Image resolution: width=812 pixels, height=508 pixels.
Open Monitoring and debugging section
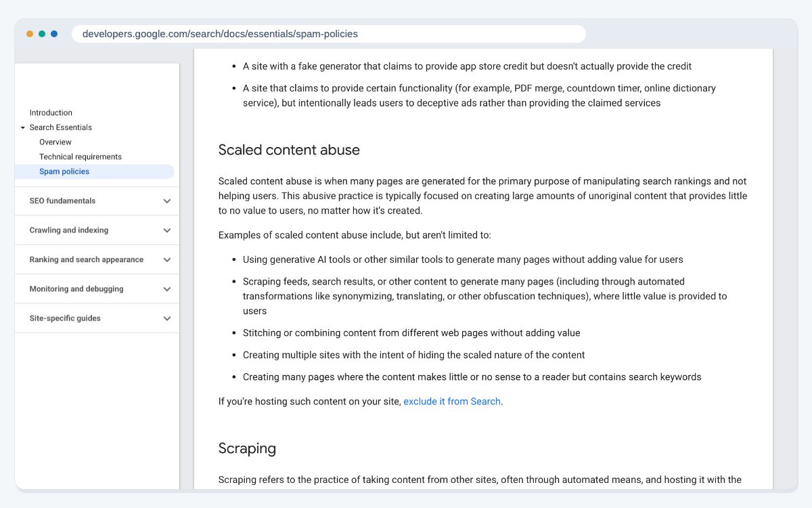pyautogui.click(x=76, y=289)
